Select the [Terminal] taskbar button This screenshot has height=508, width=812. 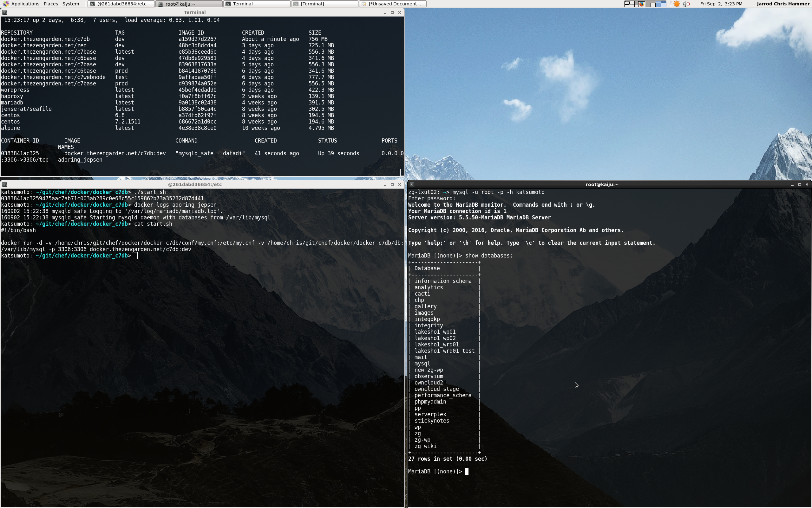point(325,4)
